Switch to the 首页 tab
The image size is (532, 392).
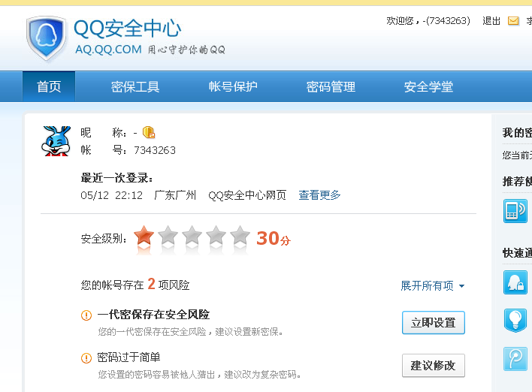[x=49, y=86]
